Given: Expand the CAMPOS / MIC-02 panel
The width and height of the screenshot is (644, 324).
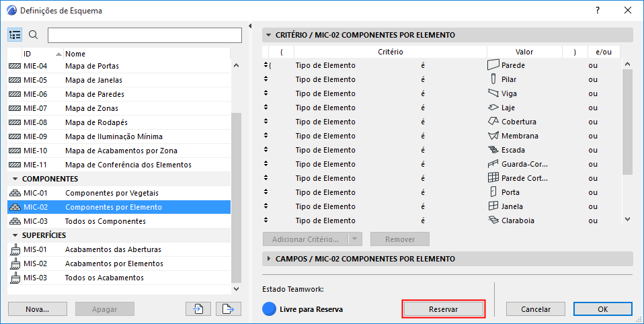Looking at the screenshot, I should [269, 259].
